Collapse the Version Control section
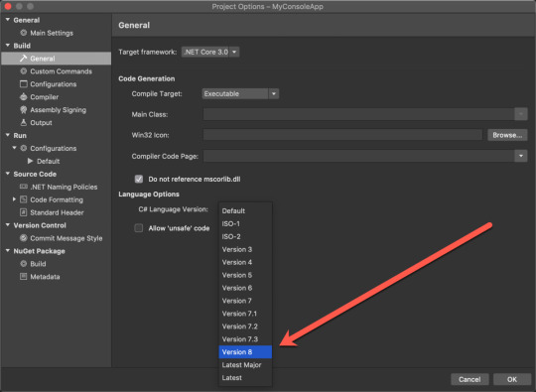The height and width of the screenshot is (392, 536). pyautogui.click(x=8, y=225)
